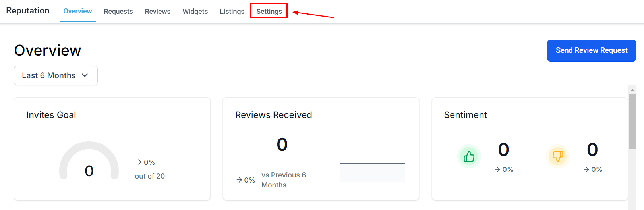Click the scrollbar up arrow
Viewport: 644px width, 210px height.
632,90
